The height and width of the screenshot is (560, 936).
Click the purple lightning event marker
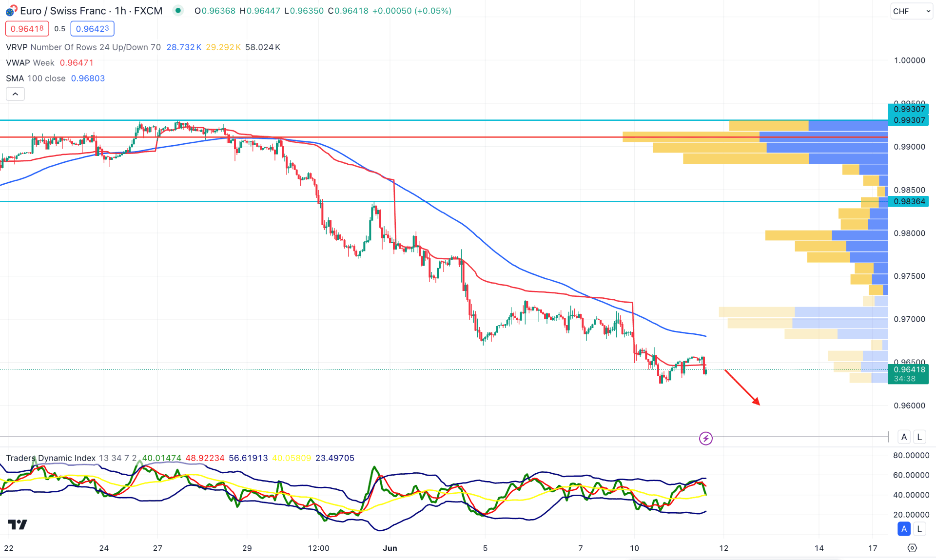(705, 439)
